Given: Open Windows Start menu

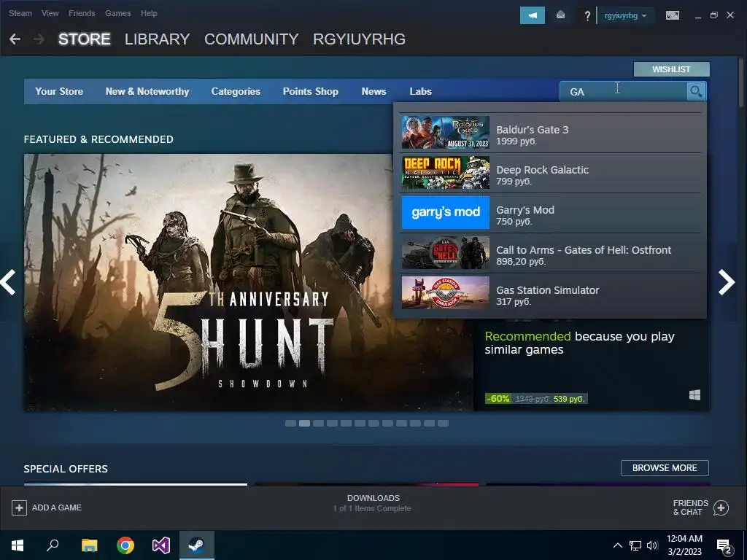Looking at the screenshot, I should pyautogui.click(x=18, y=545).
